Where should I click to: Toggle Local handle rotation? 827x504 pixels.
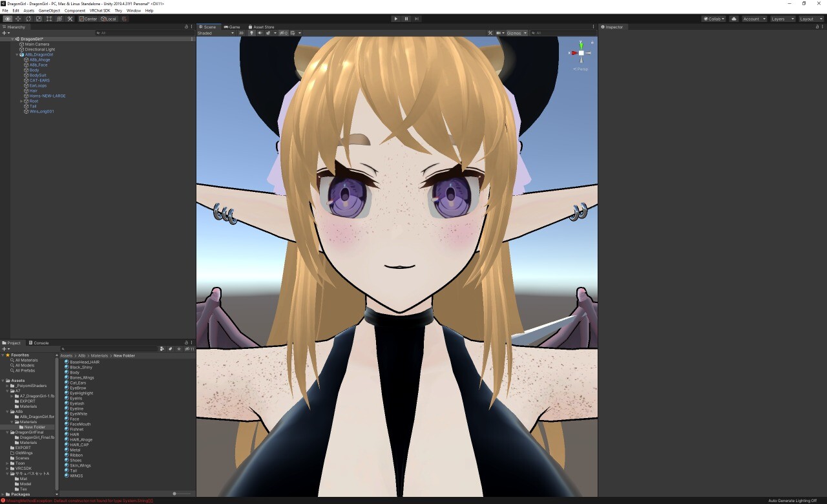[110, 19]
